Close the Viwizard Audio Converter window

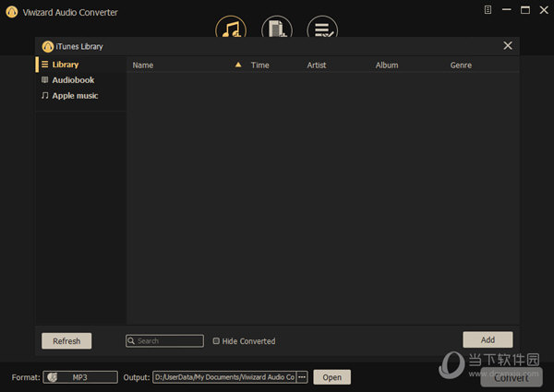[544, 10]
